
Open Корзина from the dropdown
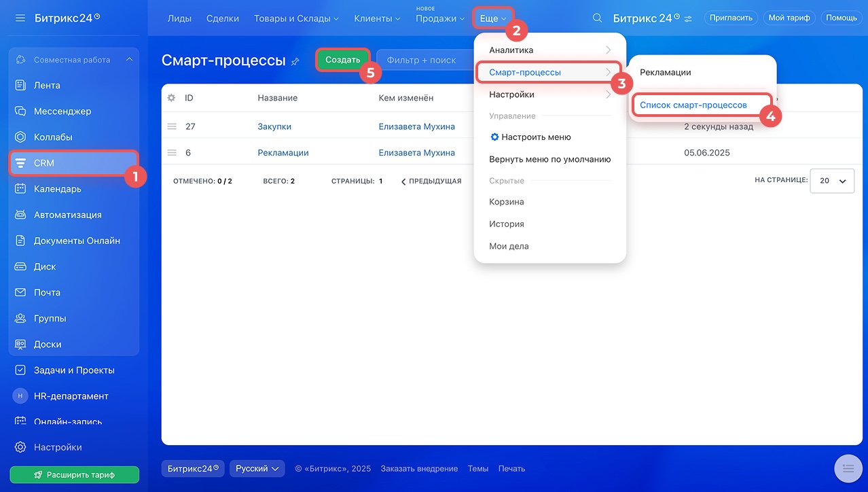pos(507,202)
